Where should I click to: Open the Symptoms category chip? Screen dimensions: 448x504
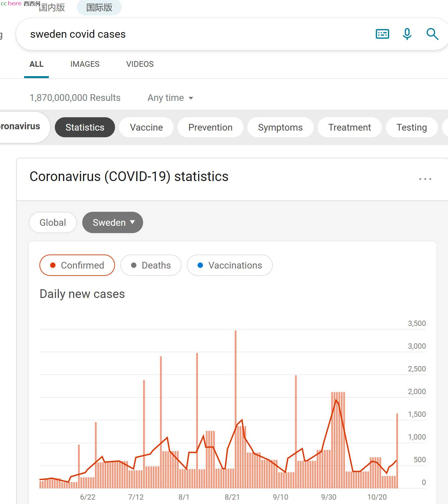(280, 127)
